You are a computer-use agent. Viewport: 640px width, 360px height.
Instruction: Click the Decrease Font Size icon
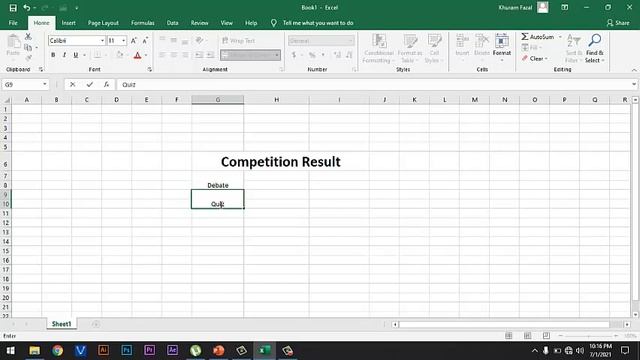[145, 41]
